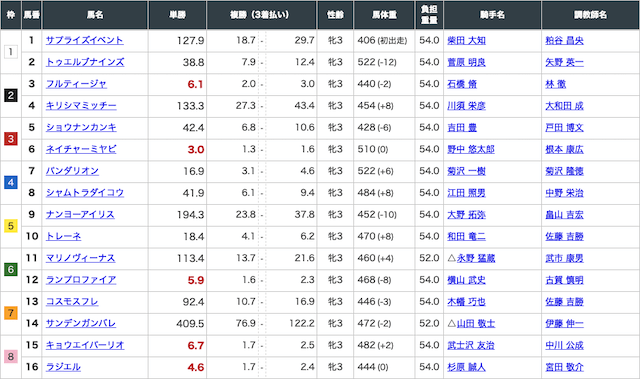Open horse link トレーネ
The width and height of the screenshot is (640, 379).
[63, 236]
